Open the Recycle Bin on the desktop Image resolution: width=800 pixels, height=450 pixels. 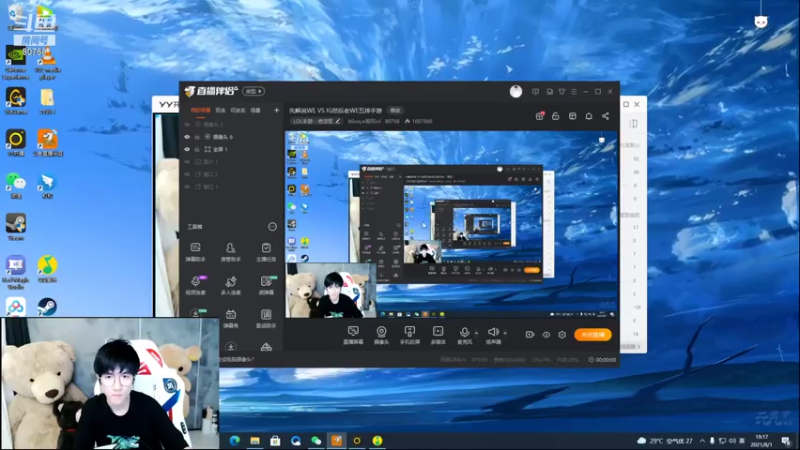click(16, 18)
